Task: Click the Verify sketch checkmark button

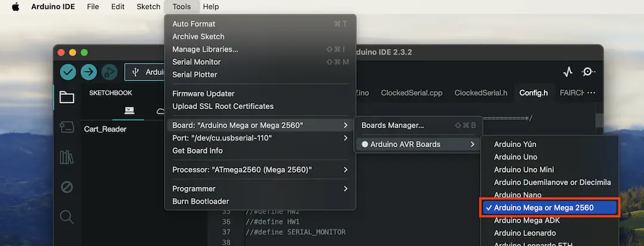Action: 68,72
